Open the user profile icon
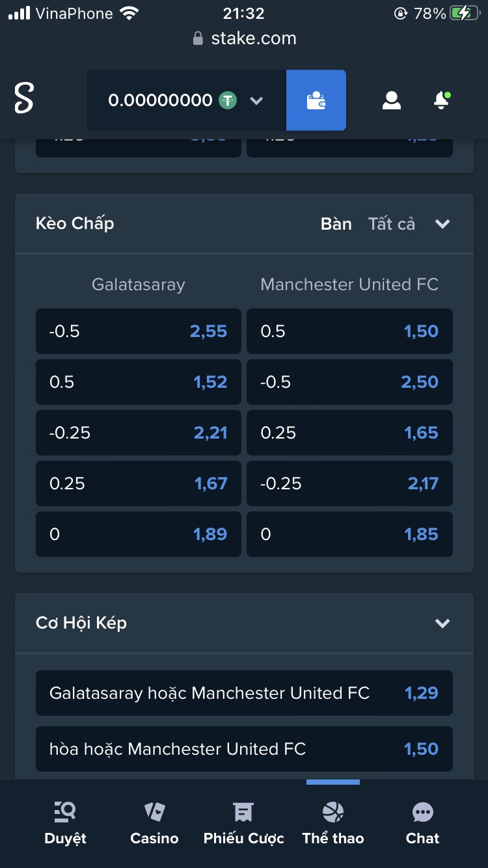 tap(391, 100)
